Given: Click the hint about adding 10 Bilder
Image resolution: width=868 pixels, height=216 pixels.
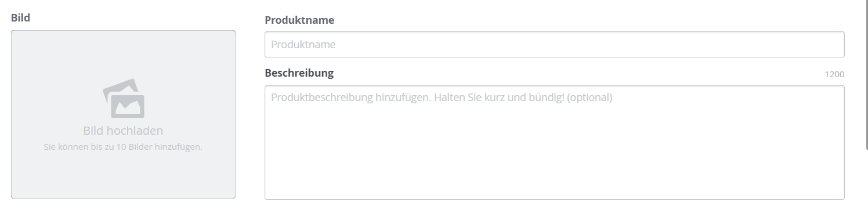Looking at the screenshot, I should coord(123,147).
